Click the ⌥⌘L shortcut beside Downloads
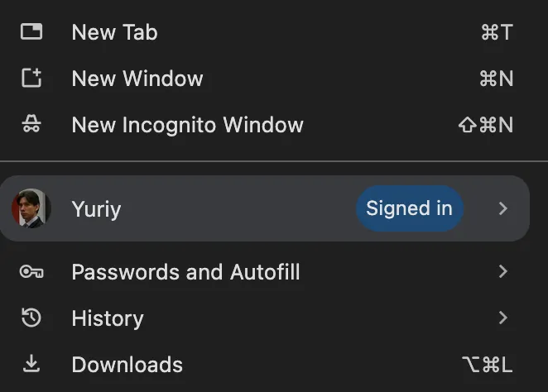 point(487,365)
